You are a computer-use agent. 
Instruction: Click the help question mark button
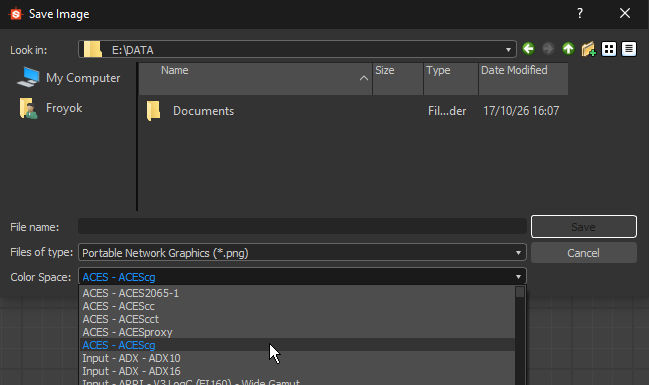(x=580, y=13)
